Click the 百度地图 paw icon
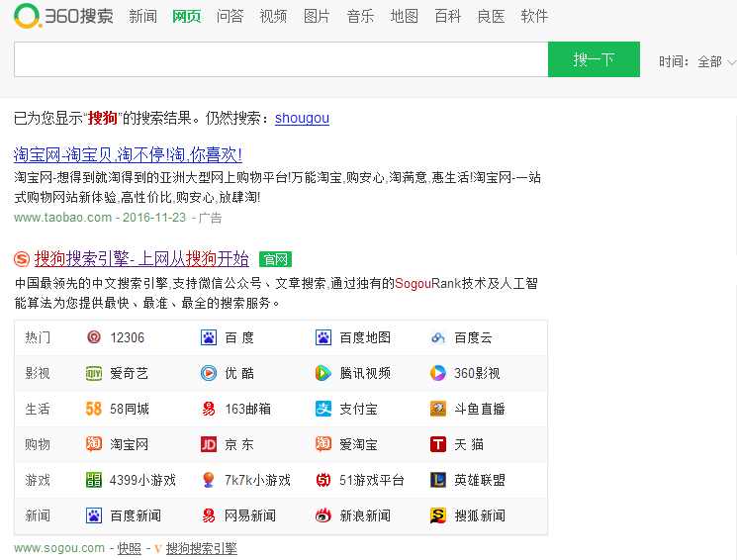737x560 pixels. click(x=323, y=337)
